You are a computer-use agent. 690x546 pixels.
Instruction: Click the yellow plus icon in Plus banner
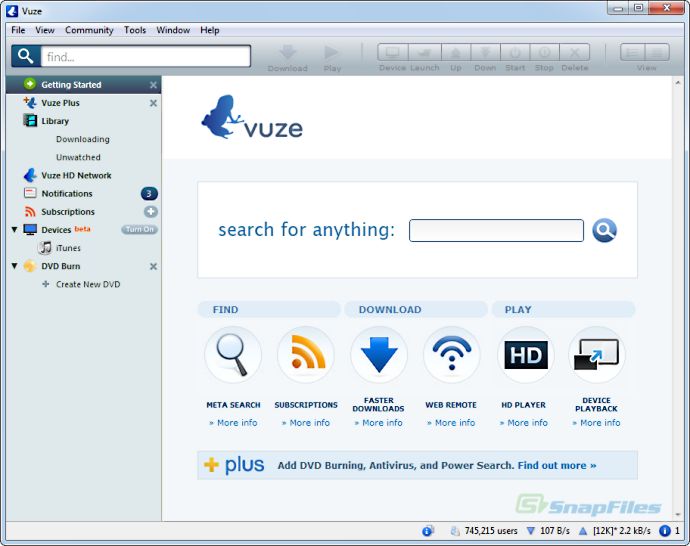pos(212,465)
